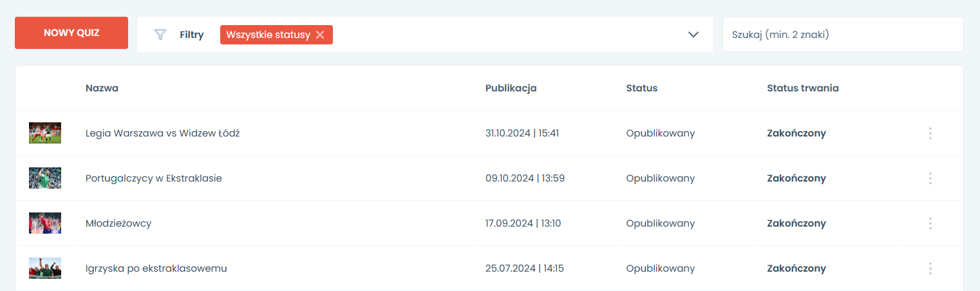This screenshot has width=980, height=291.
Task: Click the NOWY QUIZ button
Action: point(71,33)
